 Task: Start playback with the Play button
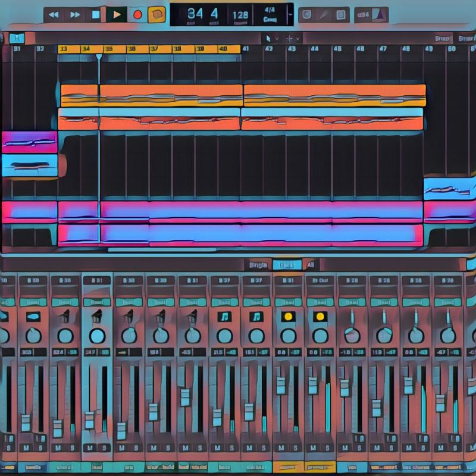pyautogui.click(x=117, y=14)
